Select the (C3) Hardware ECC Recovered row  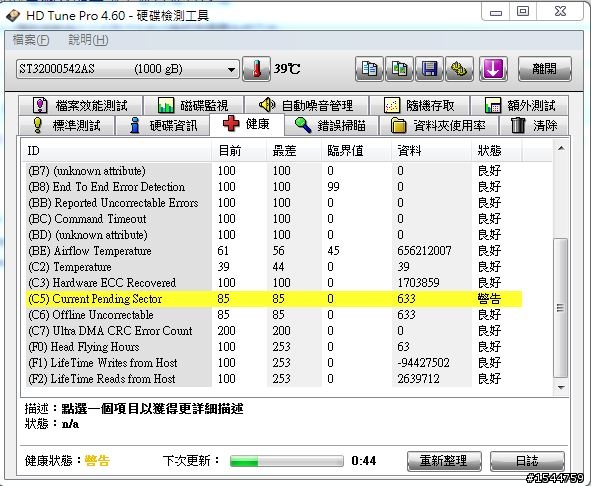tap(274, 283)
